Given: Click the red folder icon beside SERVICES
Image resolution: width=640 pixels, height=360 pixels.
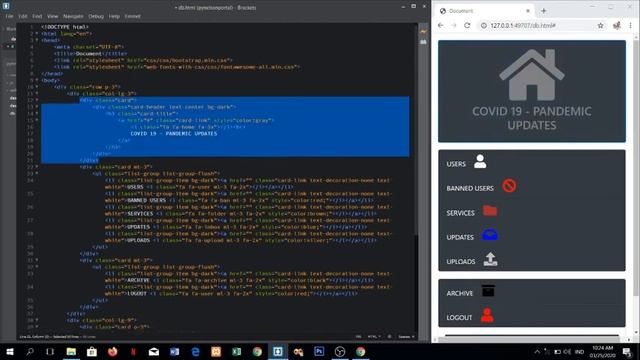Looking at the screenshot, I should click(x=490, y=211).
